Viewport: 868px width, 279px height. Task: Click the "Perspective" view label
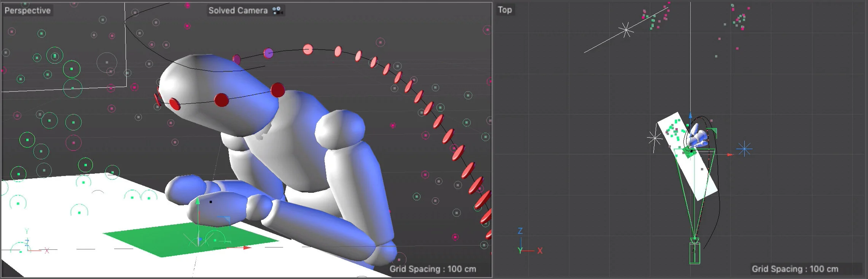tap(27, 10)
